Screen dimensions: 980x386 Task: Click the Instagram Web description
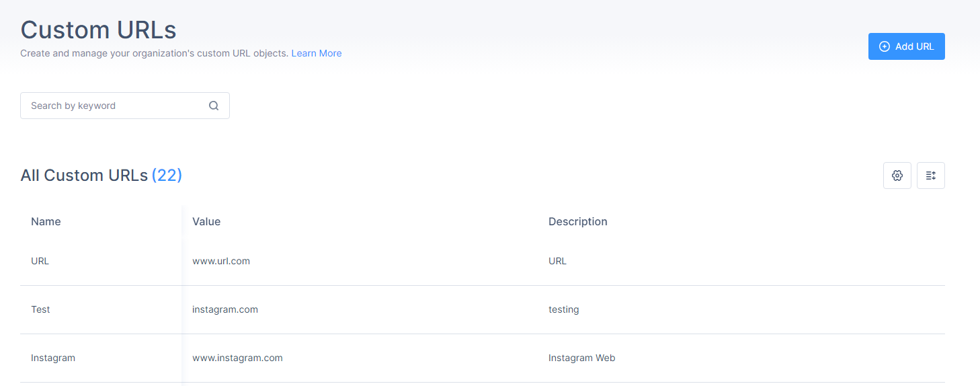[x=582, y=358]
